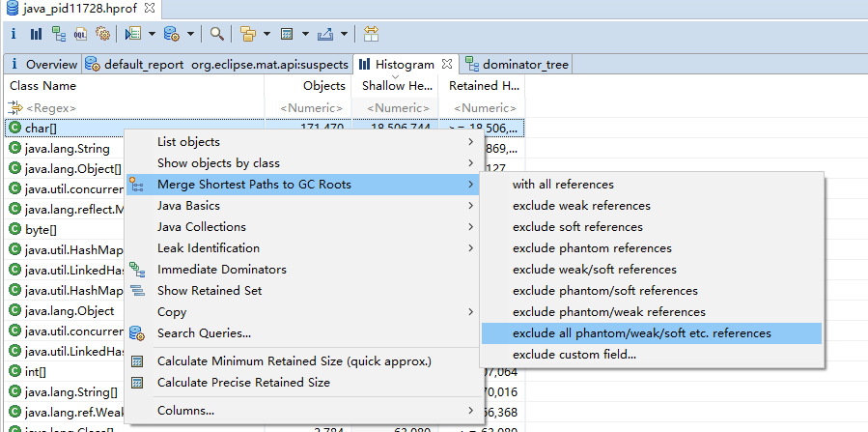Select 'exclude phantom/weak references' option

(x=652, y=312)
